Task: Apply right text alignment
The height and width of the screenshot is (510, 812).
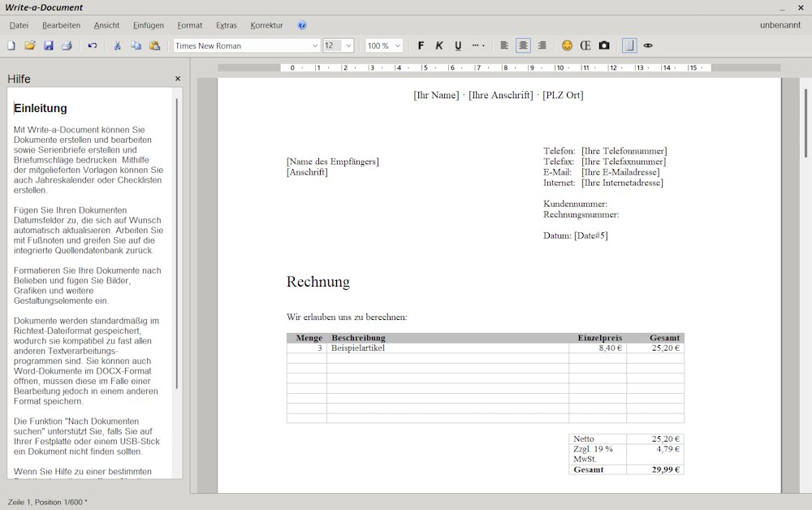Action: click(x=542, y=45)
